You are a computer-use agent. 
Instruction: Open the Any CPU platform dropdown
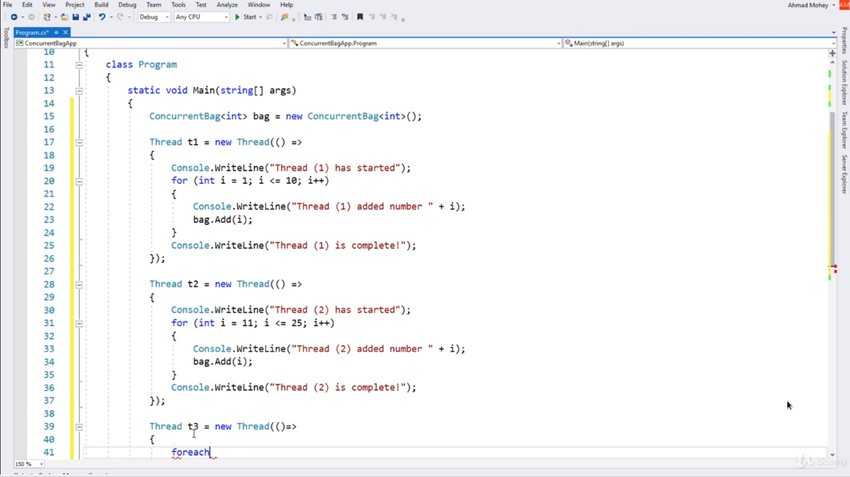(201, 17)
